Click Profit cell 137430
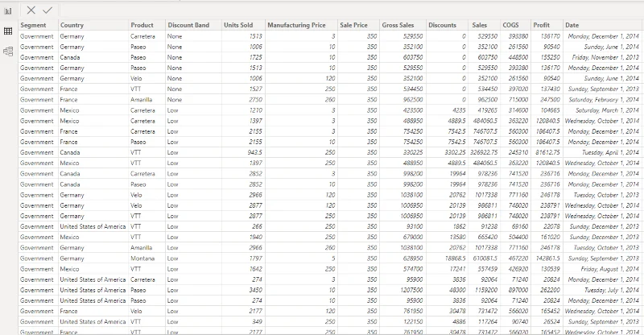 pos(550,89)
